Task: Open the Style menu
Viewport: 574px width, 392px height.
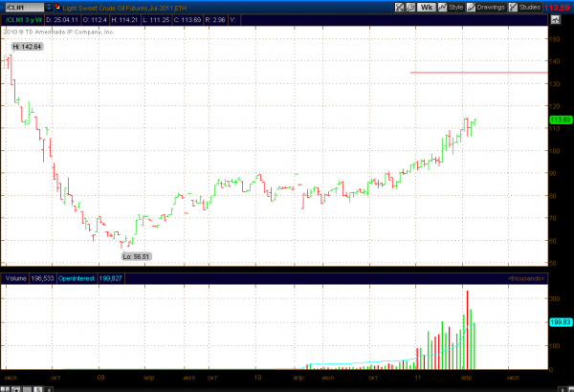Action: click(x=451, y=7)
